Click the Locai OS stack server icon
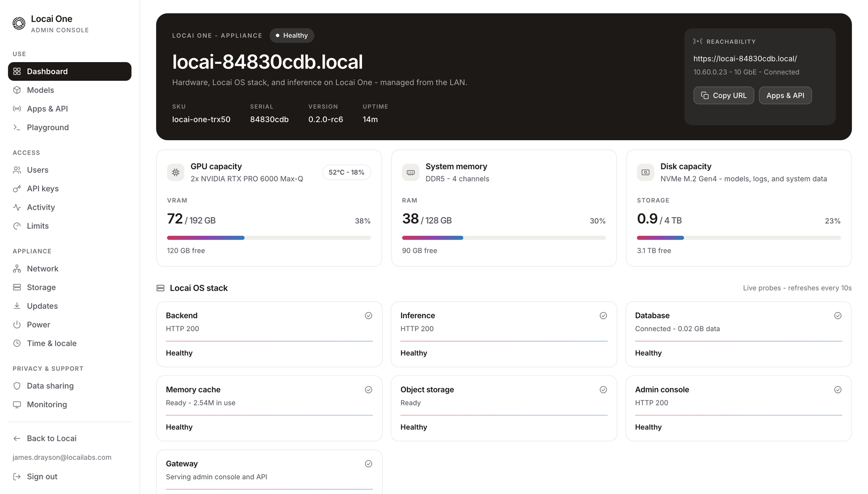This screenshot has height=494, width=868. pyautogui.click(x=161, y=288)
